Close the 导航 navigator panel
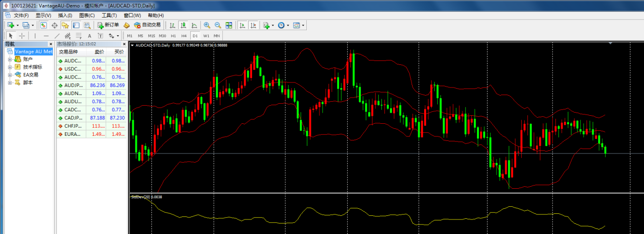This screenshot has height=234, width=644. pyautogui.click(x=51, y=44)
